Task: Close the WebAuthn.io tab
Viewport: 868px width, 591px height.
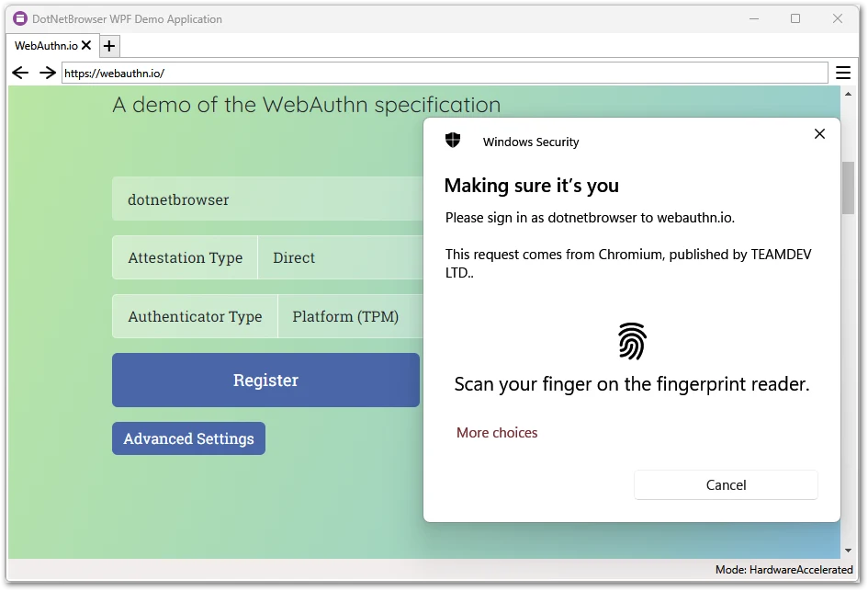Action: pyautogui.click(x=87, y=44)
